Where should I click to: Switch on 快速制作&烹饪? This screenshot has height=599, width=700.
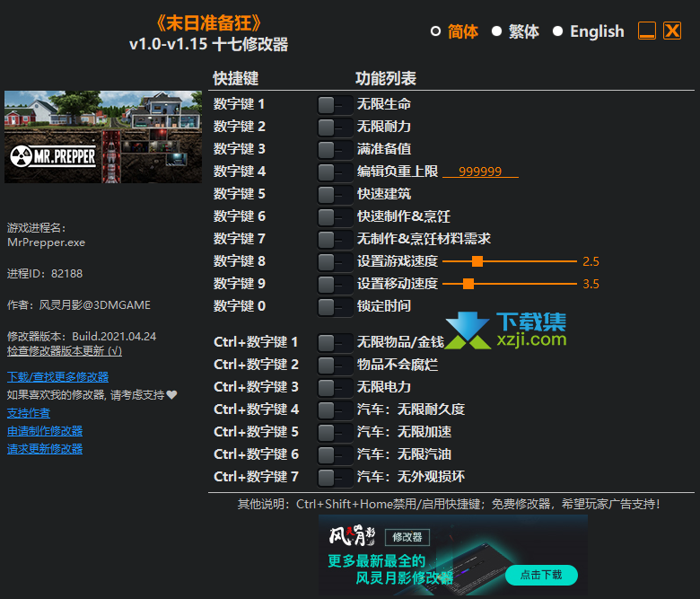[335, 217]
